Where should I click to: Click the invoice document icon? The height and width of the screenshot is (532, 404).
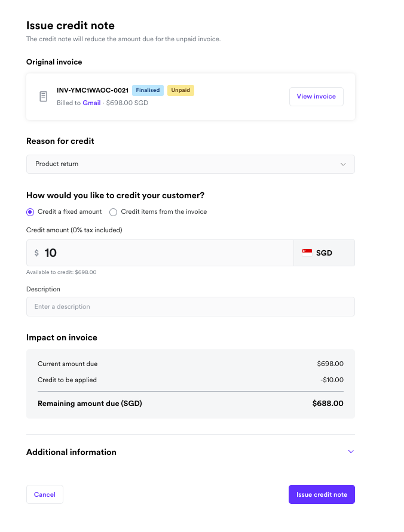pos(43,96)
